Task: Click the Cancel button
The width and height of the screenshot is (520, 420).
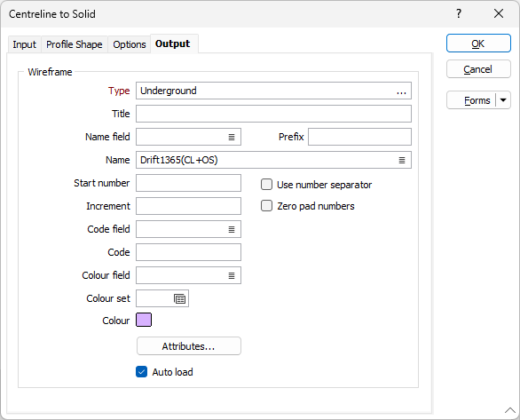Action: [478, 69]
